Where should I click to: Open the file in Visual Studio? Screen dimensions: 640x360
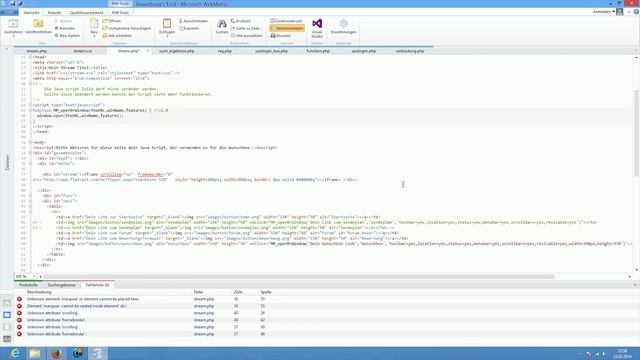click(317, 27)
